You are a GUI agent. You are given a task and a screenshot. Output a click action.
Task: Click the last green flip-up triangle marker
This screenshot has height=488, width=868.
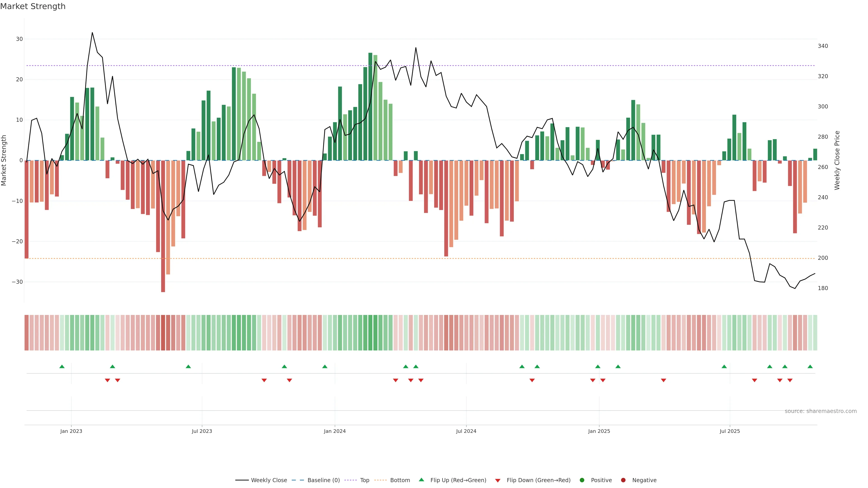coord(810,366)
